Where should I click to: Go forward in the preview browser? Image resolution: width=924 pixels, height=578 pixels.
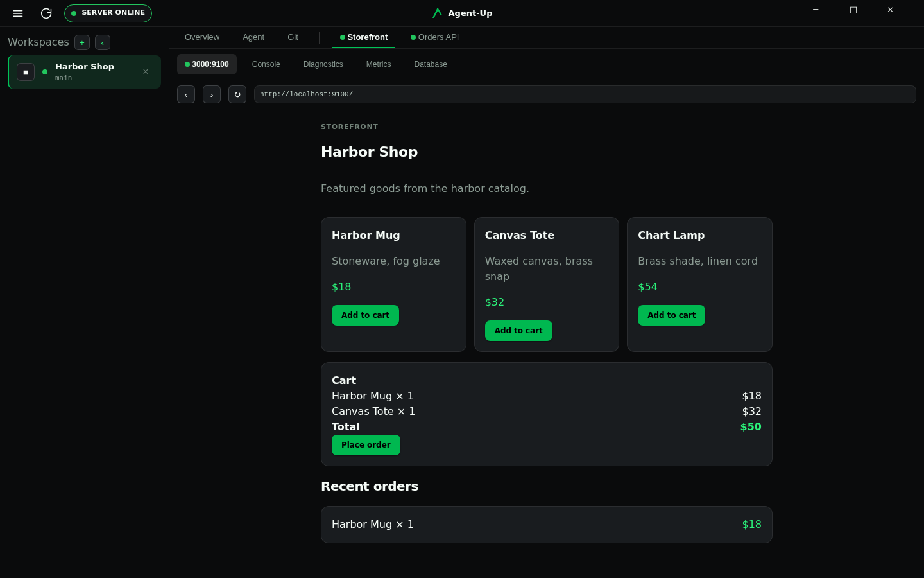tap(212, 94)
